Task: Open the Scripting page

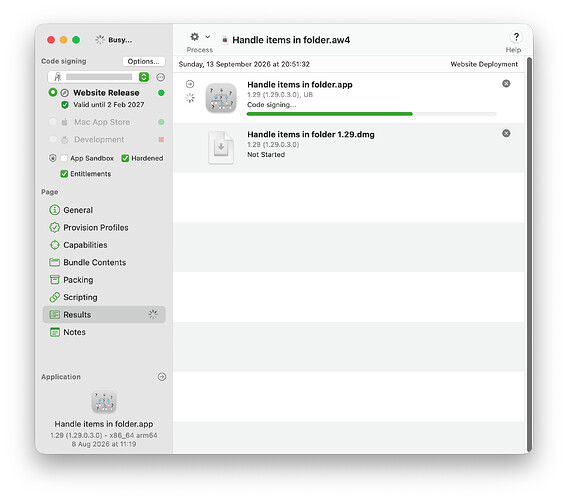Action: pyautogui.click(x=104, y=297)
